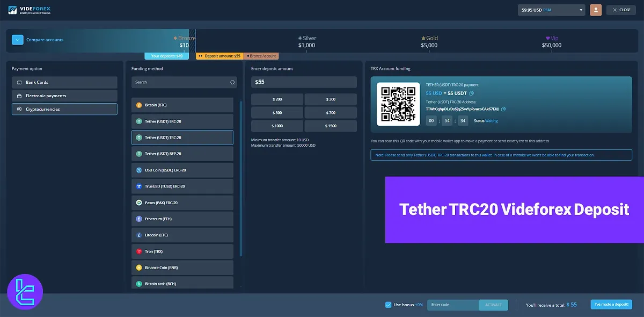Click the $500 preset deposit amount
This screenshot has width=644, height=317.
point(277,112)
